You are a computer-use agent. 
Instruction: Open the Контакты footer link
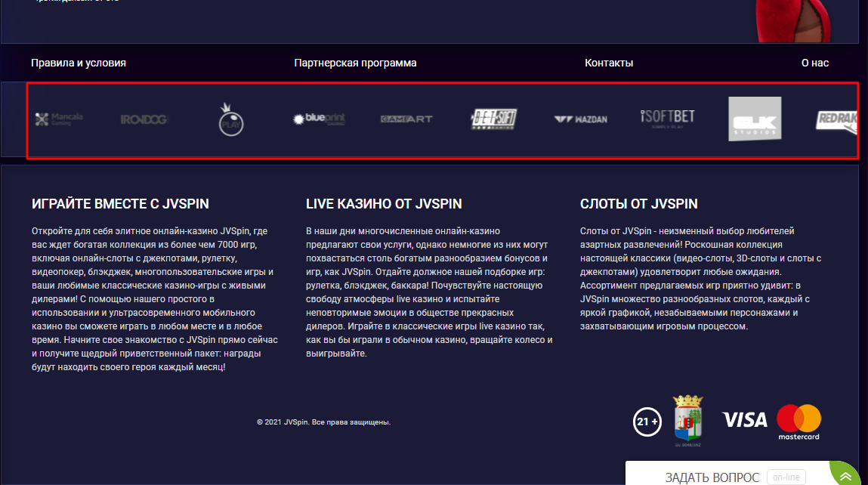(x=609, y=63)
